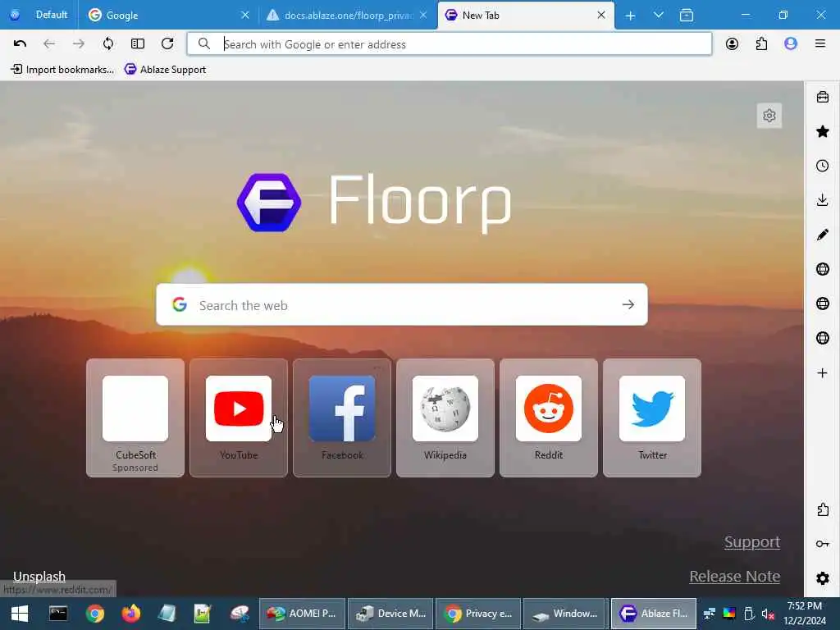Open the Windows Start menu
The image size is (840, 630).
coord(20,614)
